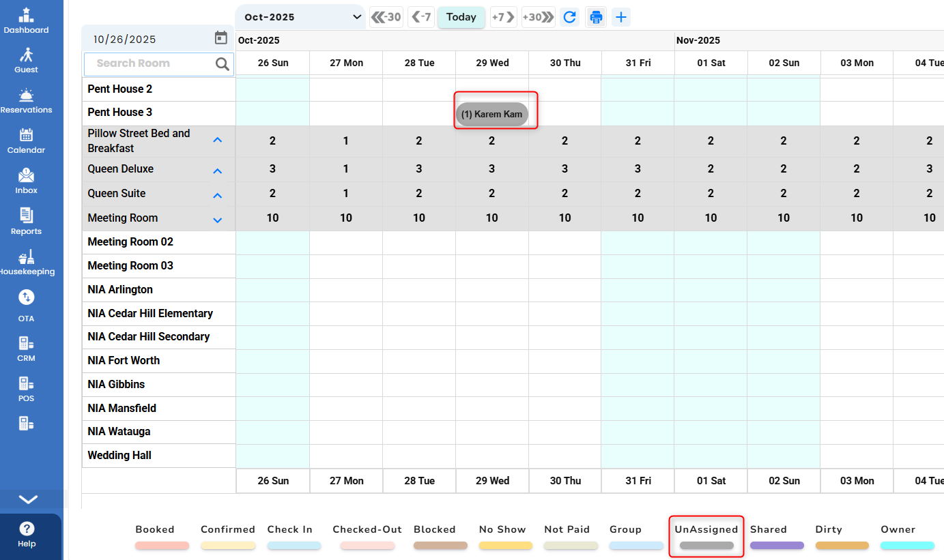Viewport: 944px width, 560px height.
Task: Jump forward 7 days
Action: [503, 17]
